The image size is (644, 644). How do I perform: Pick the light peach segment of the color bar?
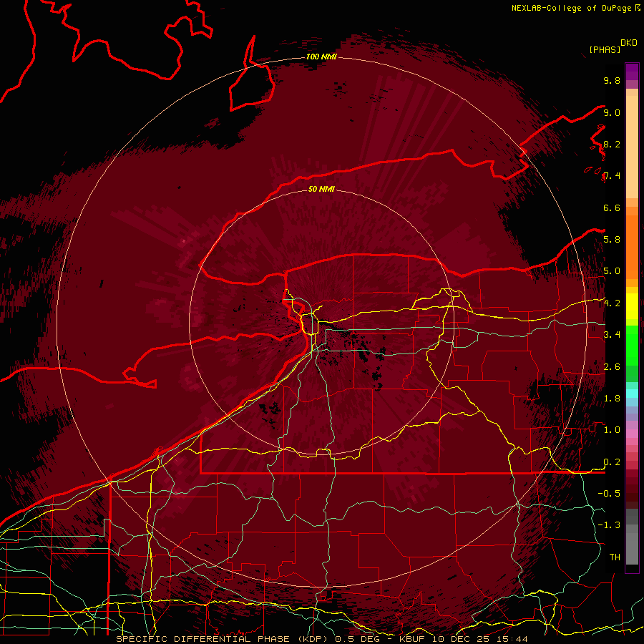632,148
